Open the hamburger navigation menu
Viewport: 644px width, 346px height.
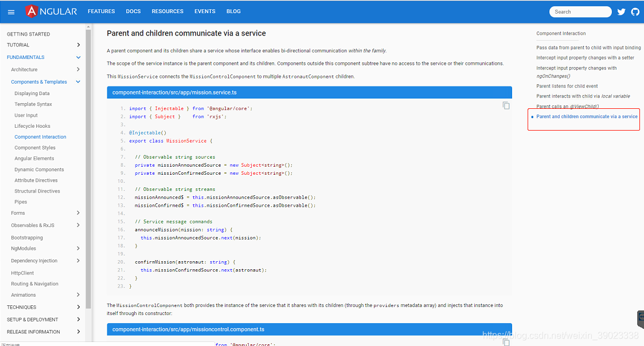[x=11, y=12]
